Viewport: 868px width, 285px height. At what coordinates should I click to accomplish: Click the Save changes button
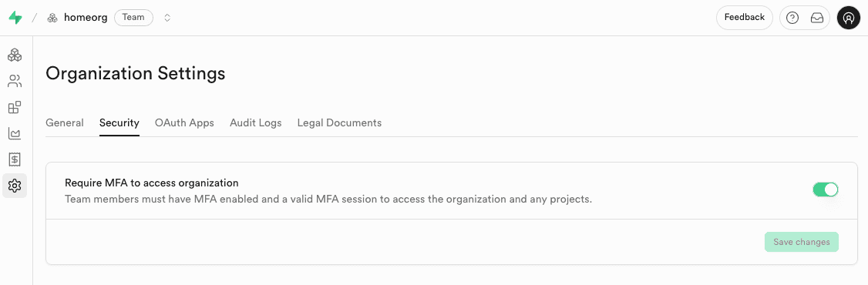pyautogui.click(x=802, y=242)
